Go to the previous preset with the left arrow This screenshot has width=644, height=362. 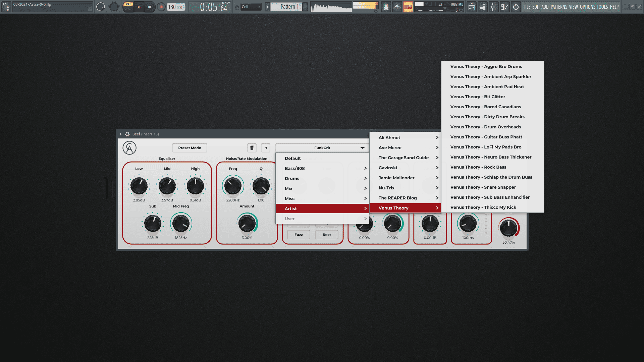(266, 148)
